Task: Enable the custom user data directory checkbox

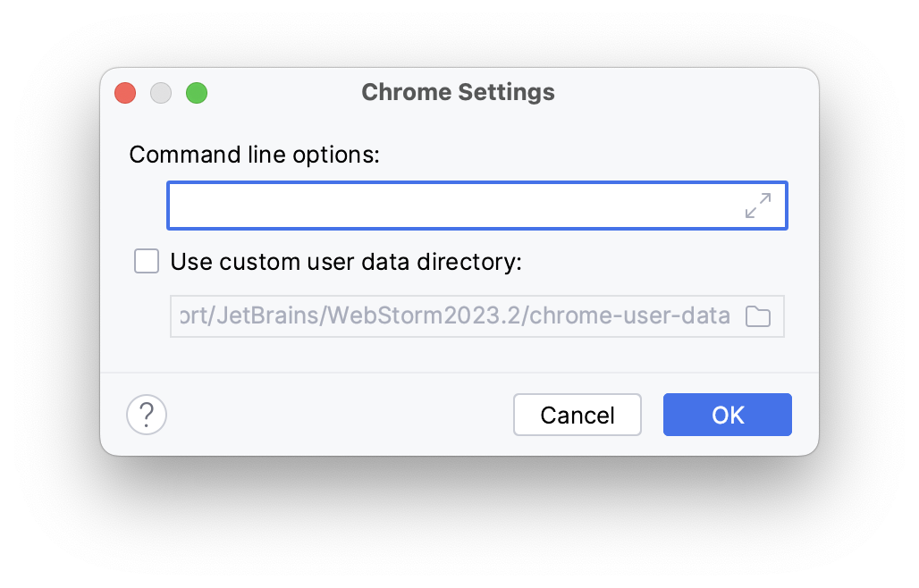Action: [x=147, y=261]
